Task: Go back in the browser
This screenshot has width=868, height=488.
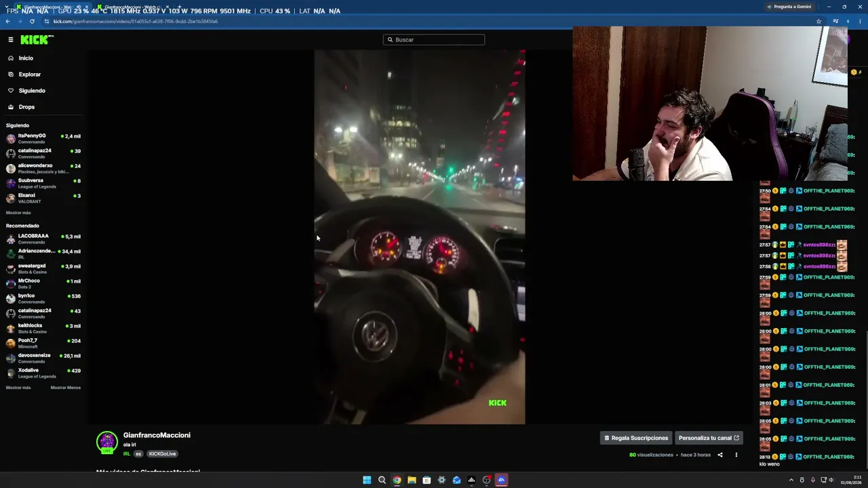Action: pyautogui.click(x=7, y=21)
